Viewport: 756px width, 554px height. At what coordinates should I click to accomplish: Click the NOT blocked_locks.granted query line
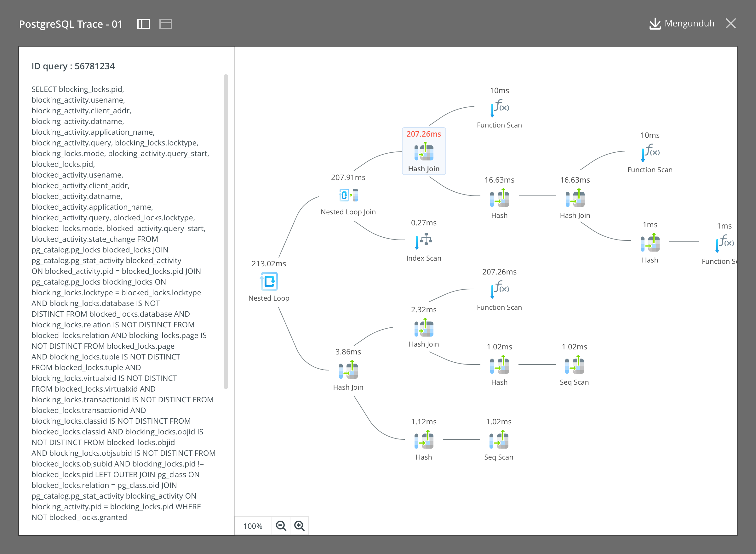[79, 517]
